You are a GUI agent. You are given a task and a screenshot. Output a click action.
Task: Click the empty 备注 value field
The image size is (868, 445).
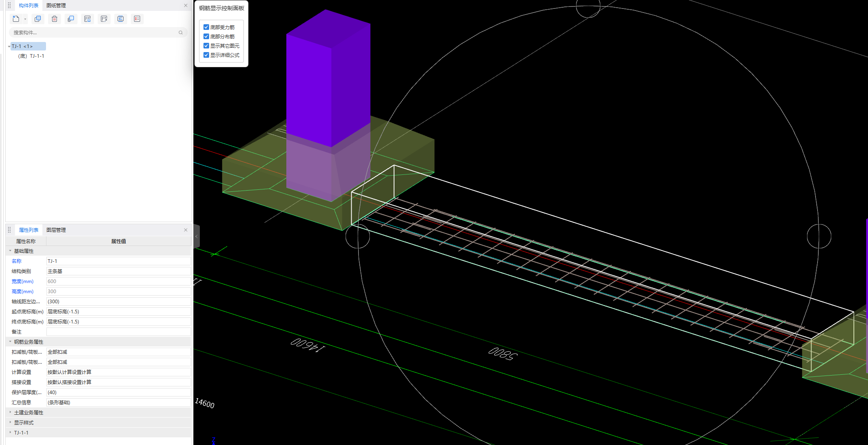pyautogui.click(x=119, y=332)
